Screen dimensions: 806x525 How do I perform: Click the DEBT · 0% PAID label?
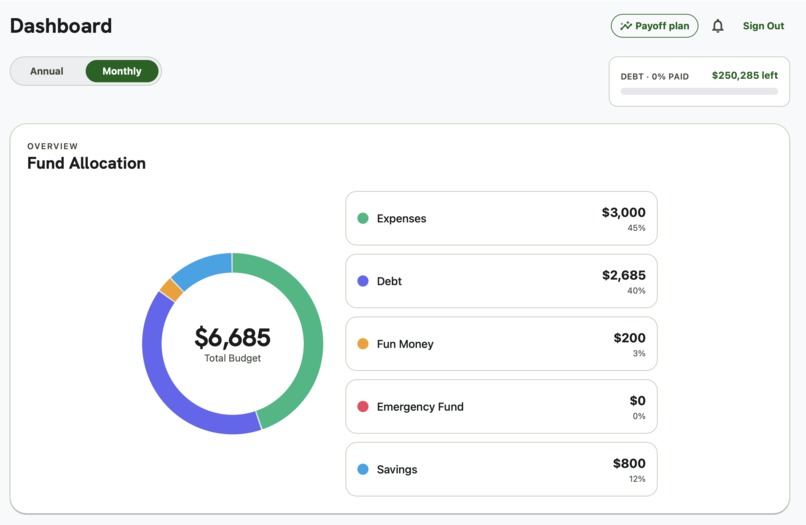pyautogui.click(x=654, y=77)
